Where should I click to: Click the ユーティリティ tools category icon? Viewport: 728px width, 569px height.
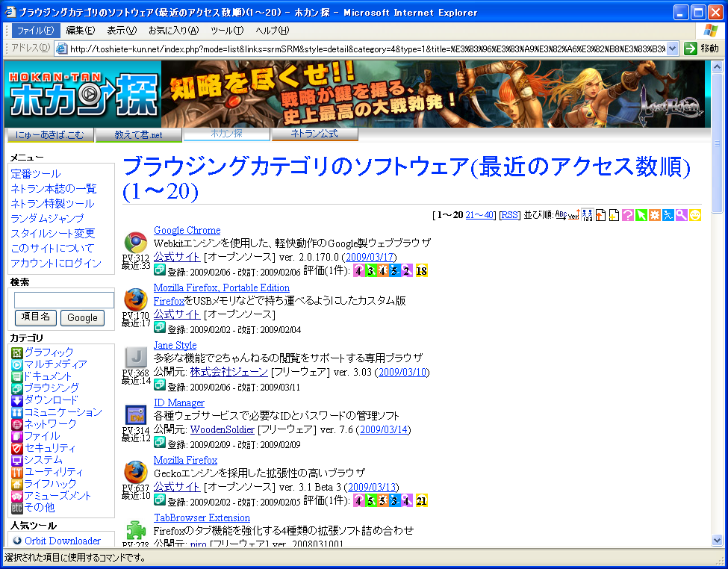[x=16, y=473]
